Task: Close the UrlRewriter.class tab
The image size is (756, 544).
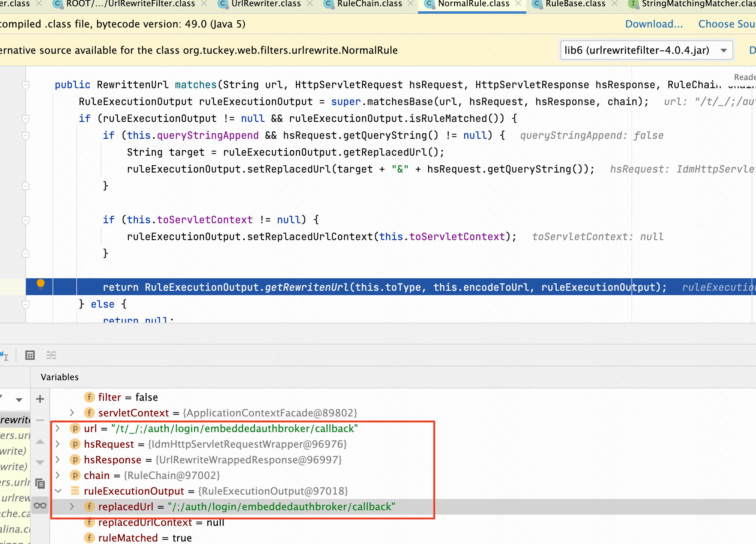Action: tap(310, 4)
